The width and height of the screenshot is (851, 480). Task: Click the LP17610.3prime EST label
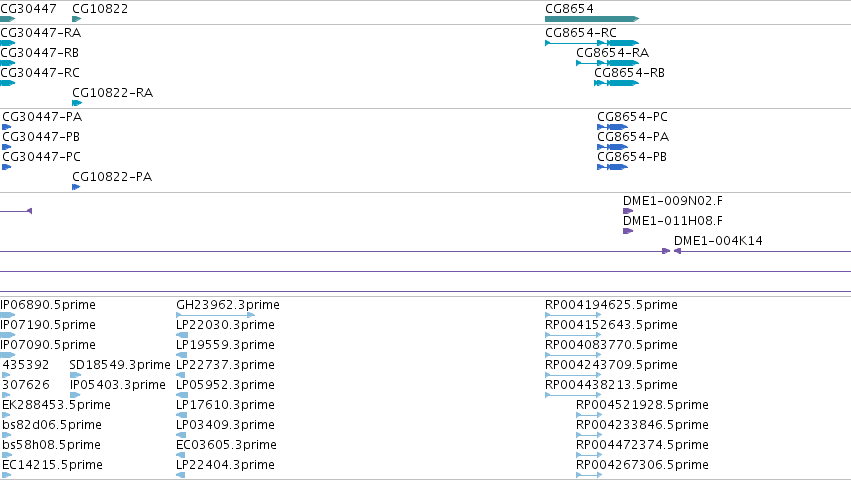[225, 405]
